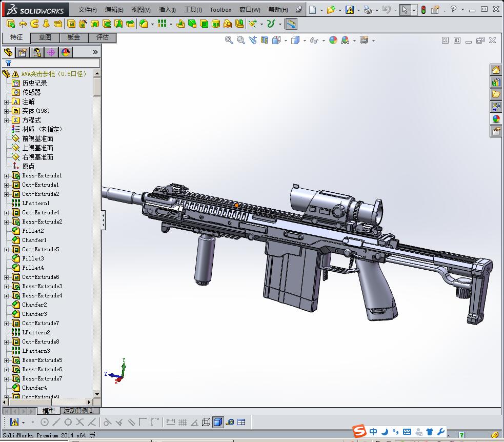The image size is (504, 442).
Task: Expand the panel tabs with double chevron
Action: click(x=95, y=52)
